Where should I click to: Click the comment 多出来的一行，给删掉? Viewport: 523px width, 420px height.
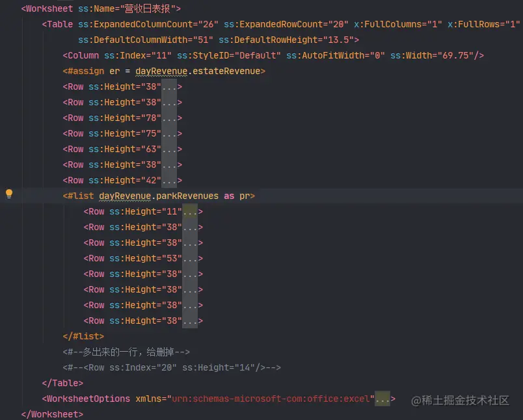coord(126,352)
